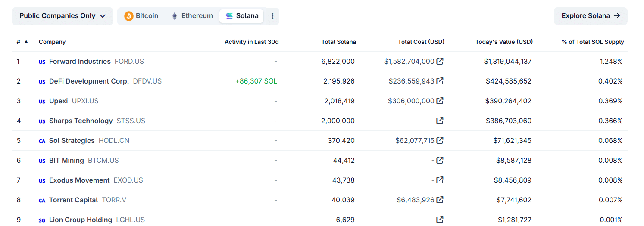Sort by Total Solana column header
The image size is (644, 226).
[x=338, y=42]
